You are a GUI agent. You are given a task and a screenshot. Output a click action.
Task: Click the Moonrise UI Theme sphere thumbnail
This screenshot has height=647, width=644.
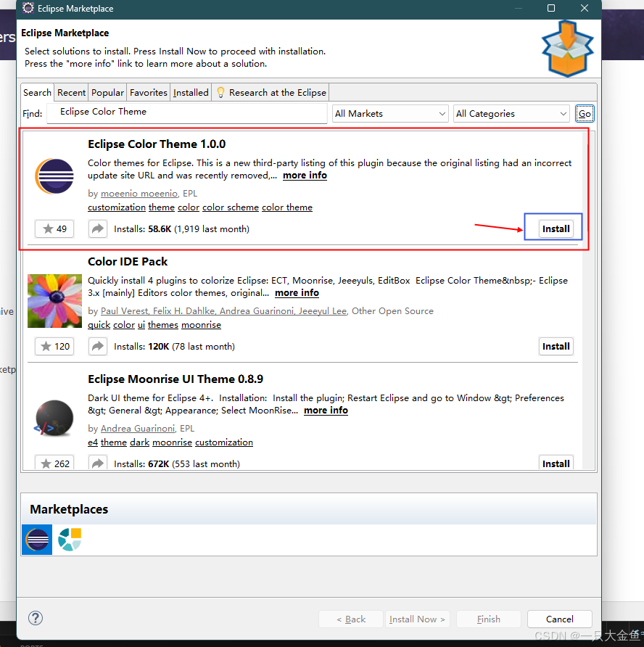pos(54,418)
